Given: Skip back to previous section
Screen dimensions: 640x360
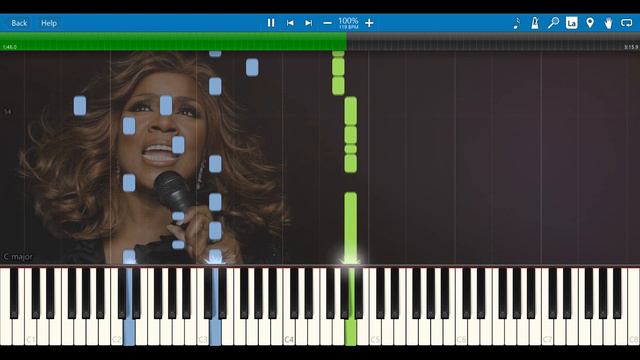Looking at the screenshot, I should click(x=290, y=23).
